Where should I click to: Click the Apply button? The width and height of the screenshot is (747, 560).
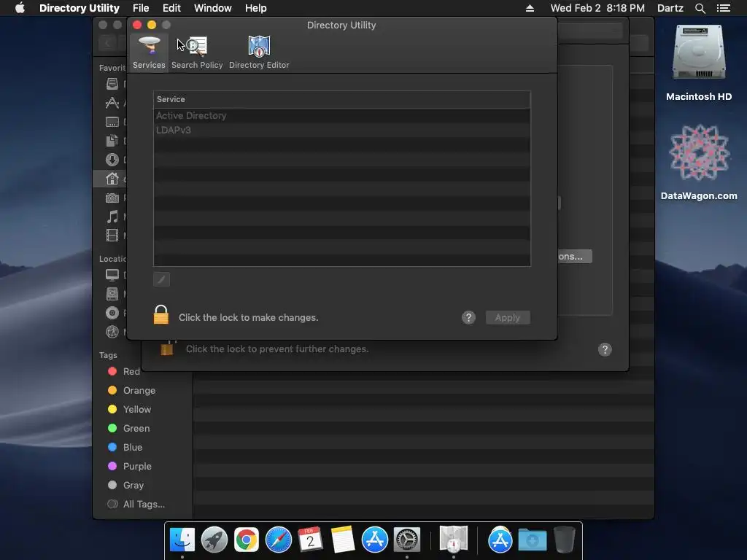508,318
